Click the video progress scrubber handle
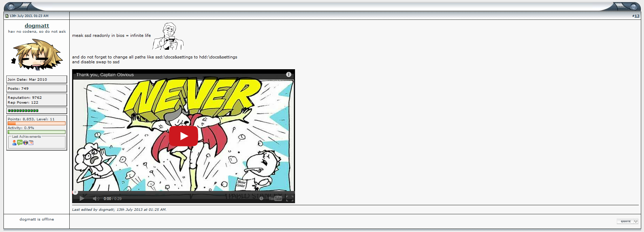Screen dimensions: 644x232 click(75, 192)
